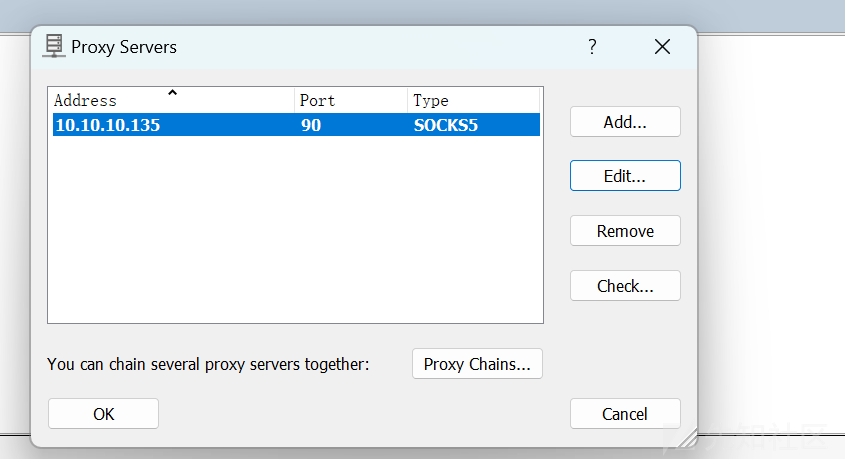Sort proxies by Port column header
The image size is (845, 459).
[x=317, y=100]
